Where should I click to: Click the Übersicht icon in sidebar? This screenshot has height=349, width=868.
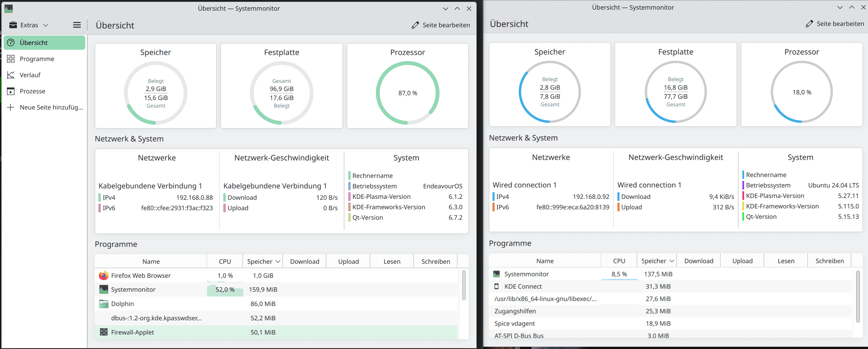coord(11,42)
